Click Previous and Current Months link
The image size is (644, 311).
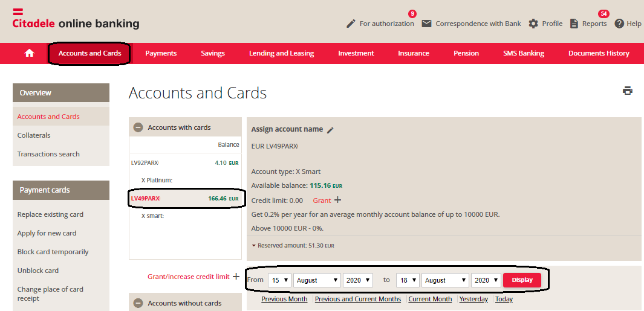(x=358, y=299)
